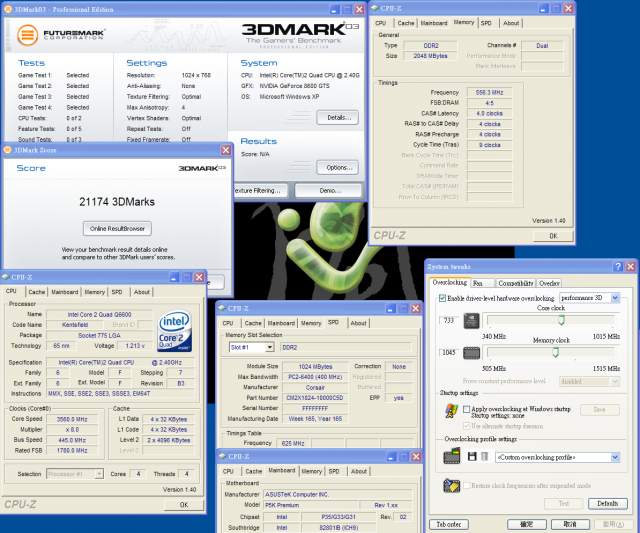The height and width of the screenshot is (533, 640).
Task: Click the Core Speed value 3560.0 MHz
Action: [72, 419]
